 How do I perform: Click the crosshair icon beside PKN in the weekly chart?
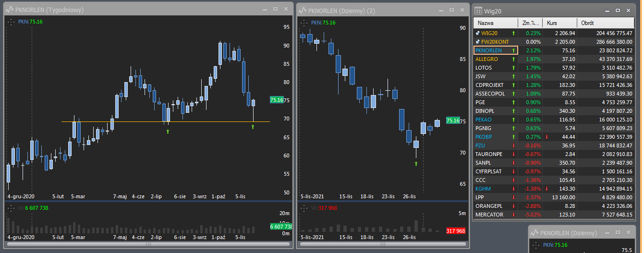pyautogui.click(x=11, y=22)
